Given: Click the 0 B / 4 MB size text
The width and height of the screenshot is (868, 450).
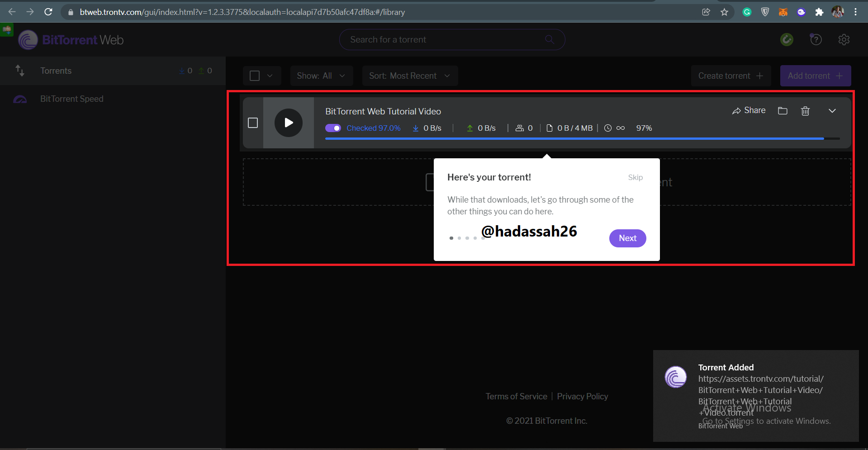Looking at the screenshot, I should pos(574,128).
